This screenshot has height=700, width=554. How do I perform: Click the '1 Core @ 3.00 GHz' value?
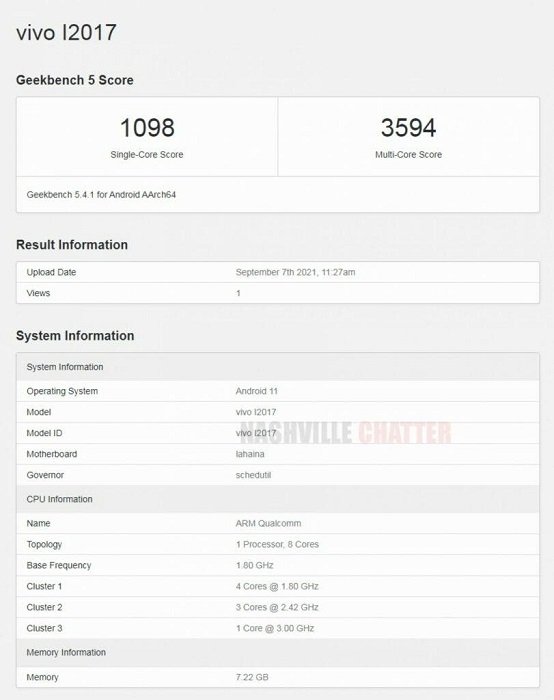pos(275,628)
